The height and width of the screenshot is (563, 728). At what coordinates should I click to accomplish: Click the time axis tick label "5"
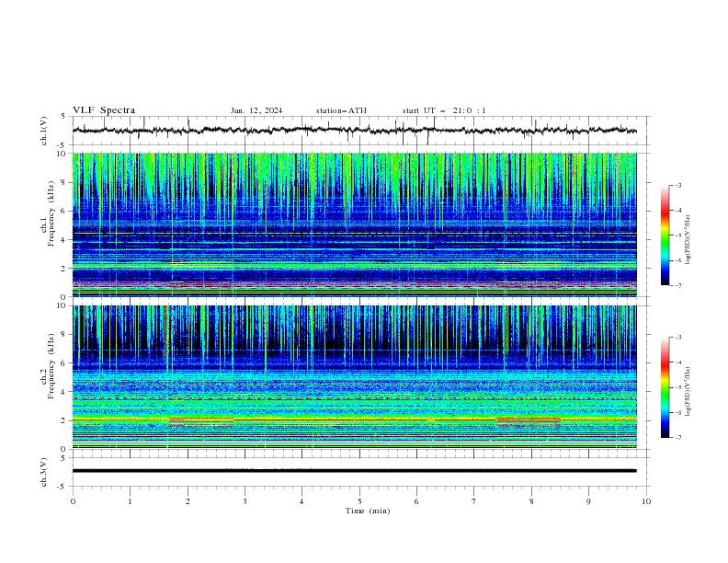point(359,501)
